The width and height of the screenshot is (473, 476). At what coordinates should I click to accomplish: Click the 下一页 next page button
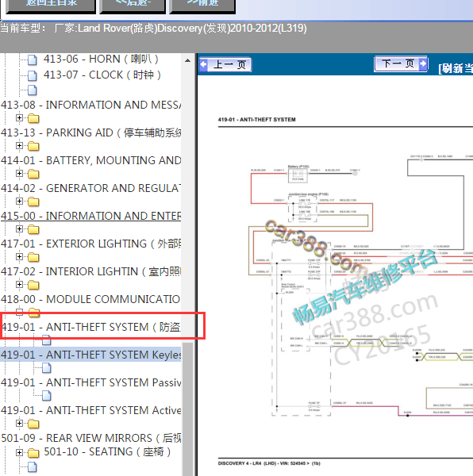coord(401,63)
